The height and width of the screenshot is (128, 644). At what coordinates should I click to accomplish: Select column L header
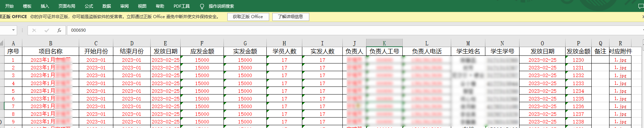click(427, 43)
